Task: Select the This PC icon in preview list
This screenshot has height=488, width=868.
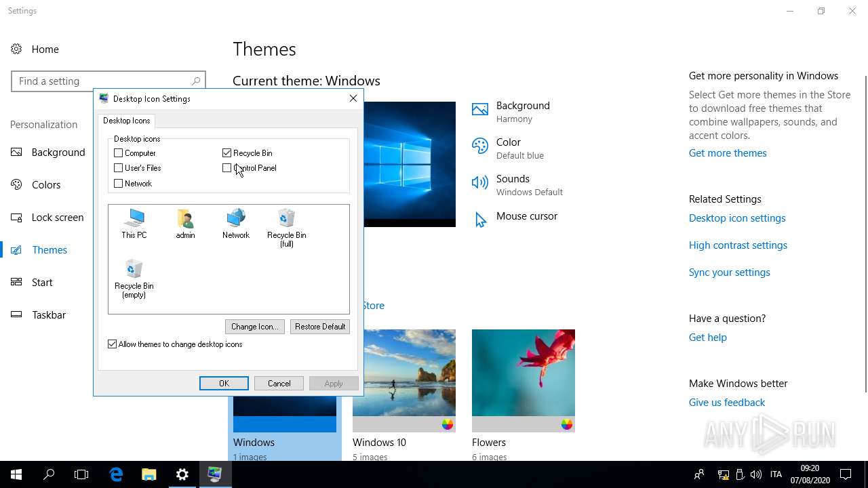Action: (x=134, y=224)
